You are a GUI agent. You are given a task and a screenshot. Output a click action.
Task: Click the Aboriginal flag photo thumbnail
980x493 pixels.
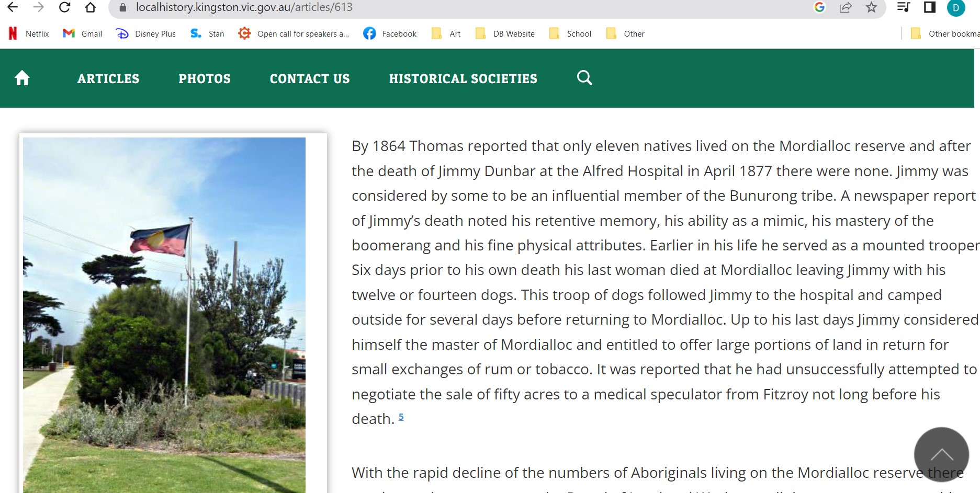[x=164, y=314]
